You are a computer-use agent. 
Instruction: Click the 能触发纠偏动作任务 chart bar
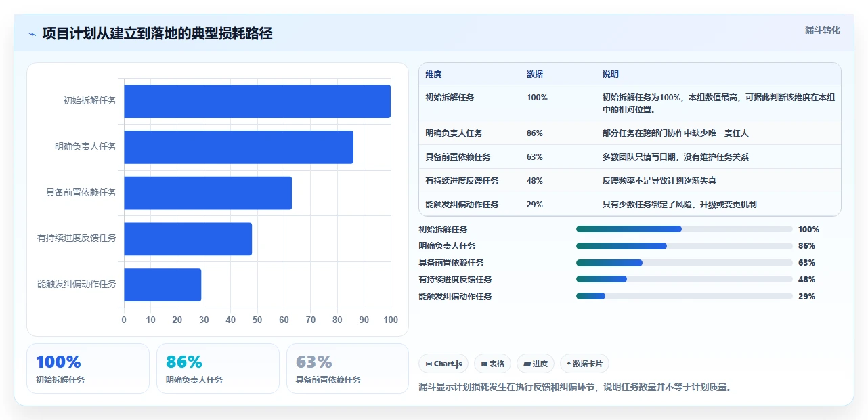point(162,285)
